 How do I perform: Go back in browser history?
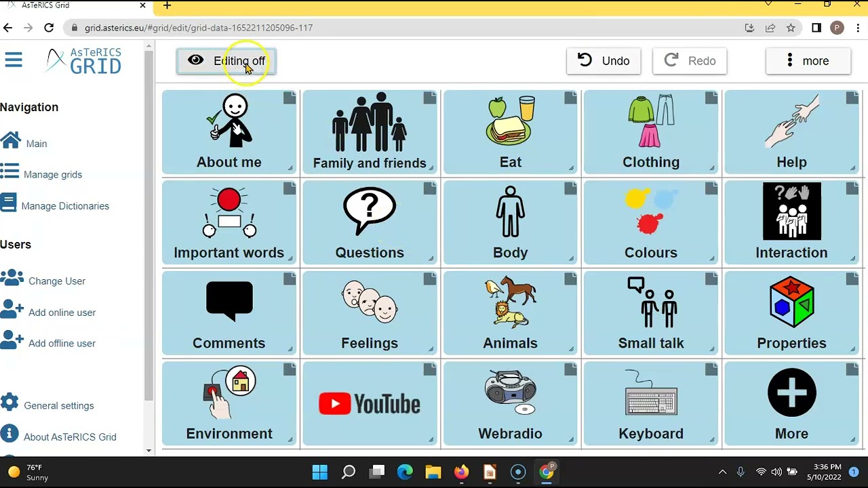pos(7,28)
